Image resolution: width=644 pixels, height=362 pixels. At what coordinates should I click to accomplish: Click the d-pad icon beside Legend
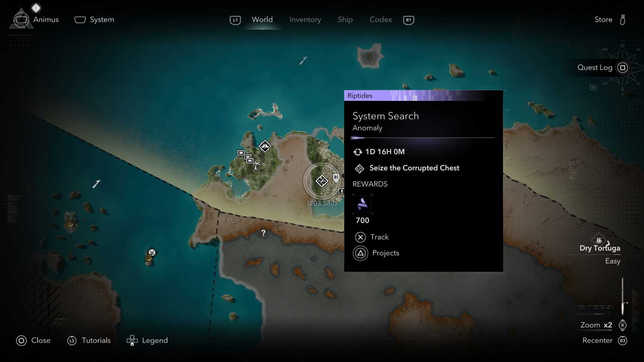click(132, 341)
